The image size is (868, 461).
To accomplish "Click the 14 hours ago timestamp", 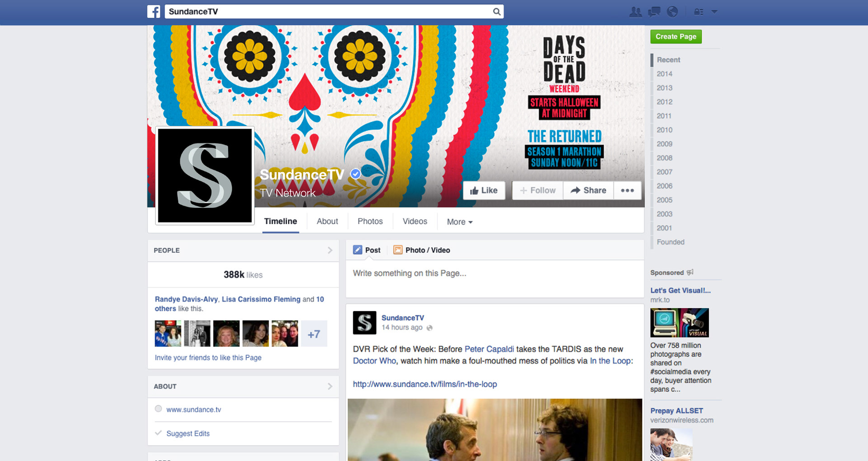I will [402, 327].
